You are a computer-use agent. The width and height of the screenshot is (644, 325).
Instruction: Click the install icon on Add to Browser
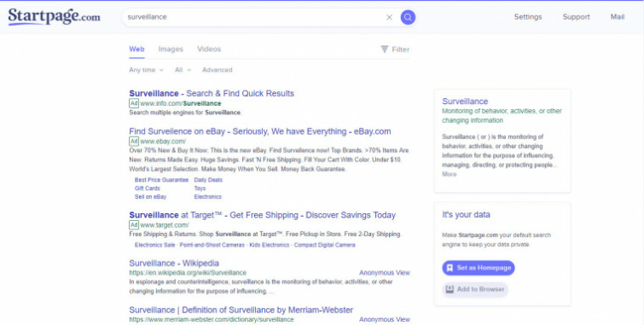(450, 289)
